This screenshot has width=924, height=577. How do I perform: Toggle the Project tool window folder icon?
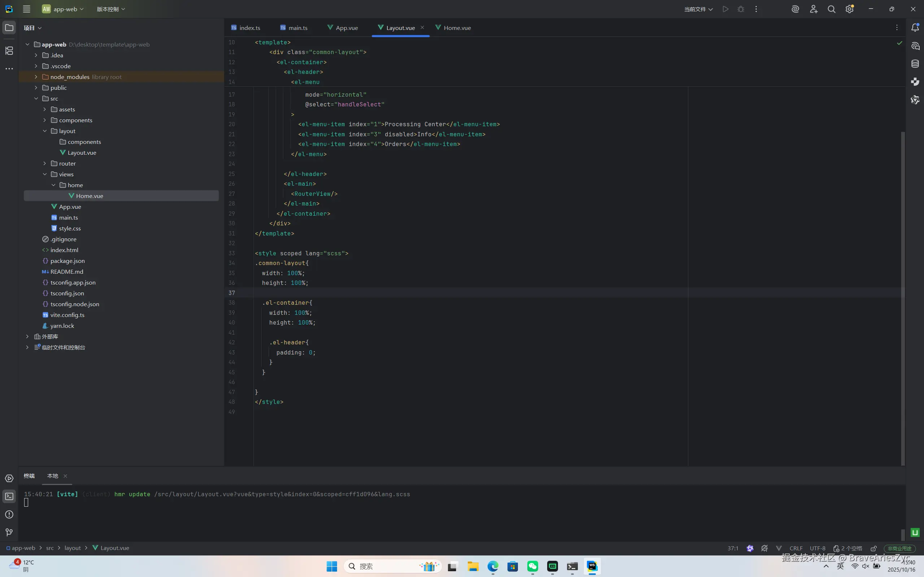[x=9, y=28]
